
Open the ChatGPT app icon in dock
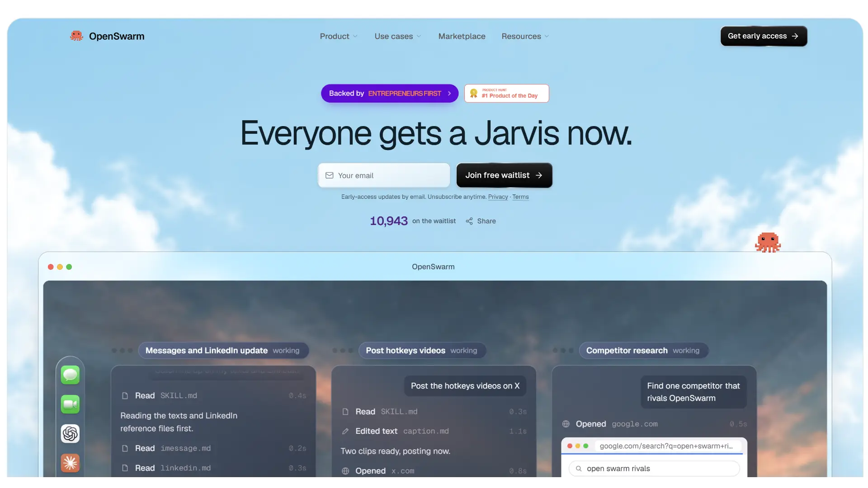coord(71,434)
